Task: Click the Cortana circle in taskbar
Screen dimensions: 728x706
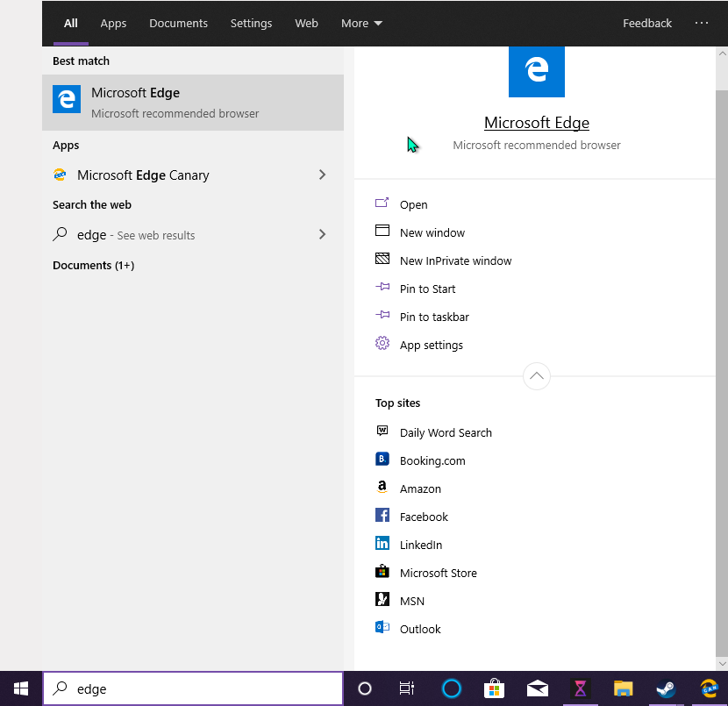Action: coord(365,688)
